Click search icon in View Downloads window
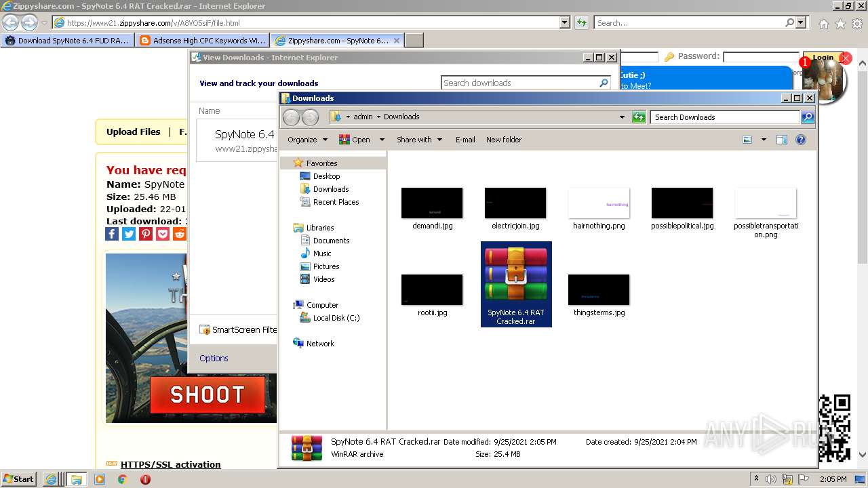Viewport: 868px width, 488px height. point(604,83)
